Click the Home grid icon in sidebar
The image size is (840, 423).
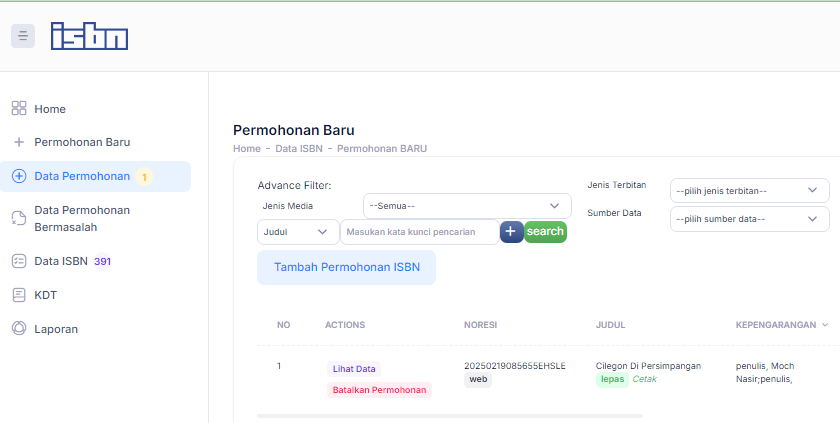tap(18, 109)
